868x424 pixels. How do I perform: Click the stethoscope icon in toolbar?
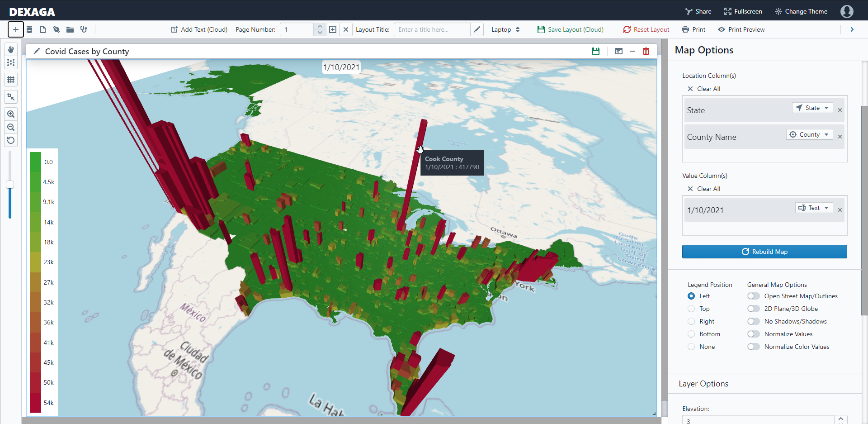84,29
